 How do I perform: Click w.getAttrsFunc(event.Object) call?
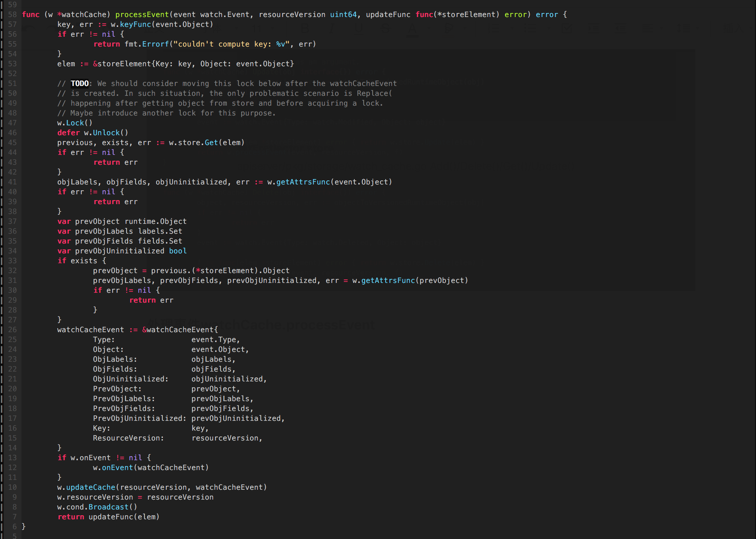coord(330,182)
